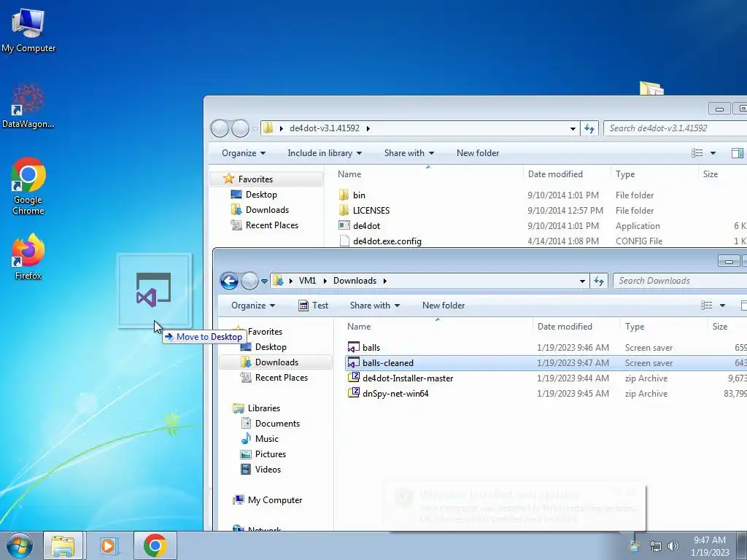Click Test button in Downloads toolbar
747x560 pixels.
tap(313, 306)
